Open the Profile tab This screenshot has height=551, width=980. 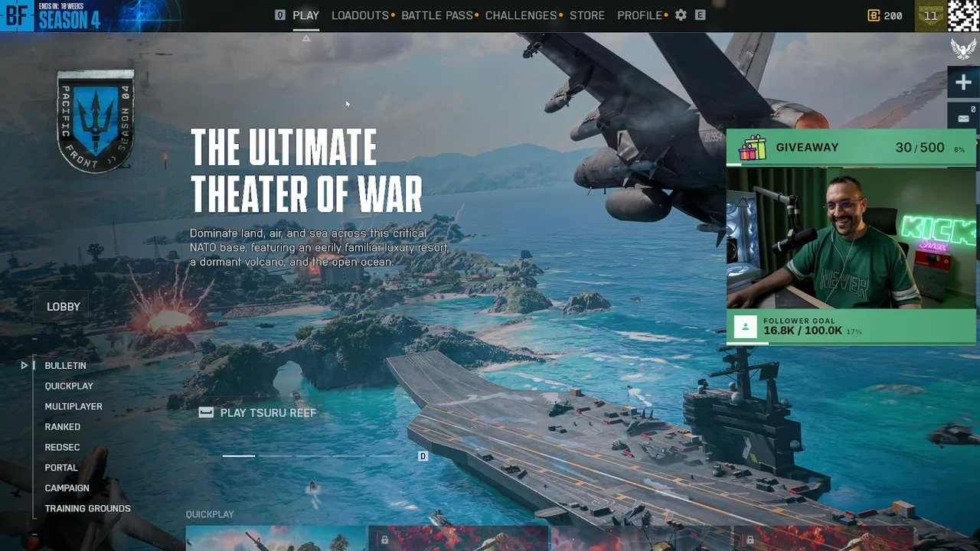[640, 15]
